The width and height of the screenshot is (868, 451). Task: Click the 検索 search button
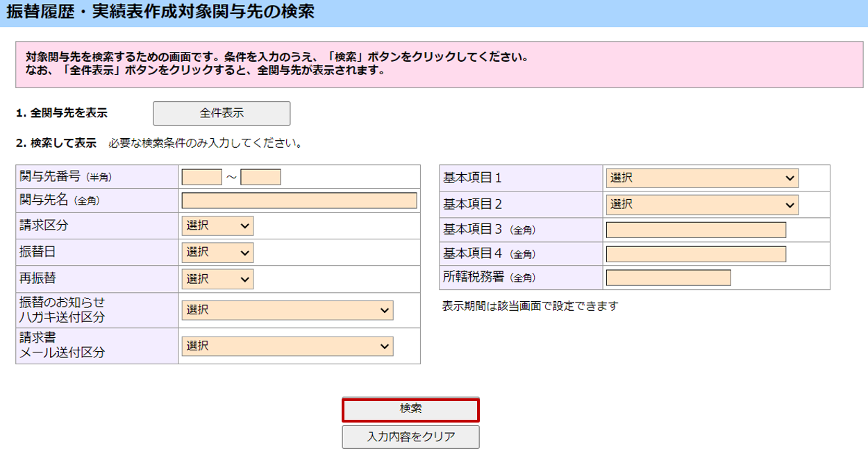(410, 409)
